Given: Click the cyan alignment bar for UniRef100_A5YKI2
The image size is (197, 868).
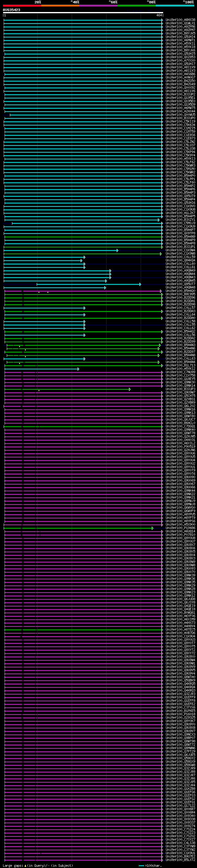Looking at the screenshot, I should [x=42, y=369].
